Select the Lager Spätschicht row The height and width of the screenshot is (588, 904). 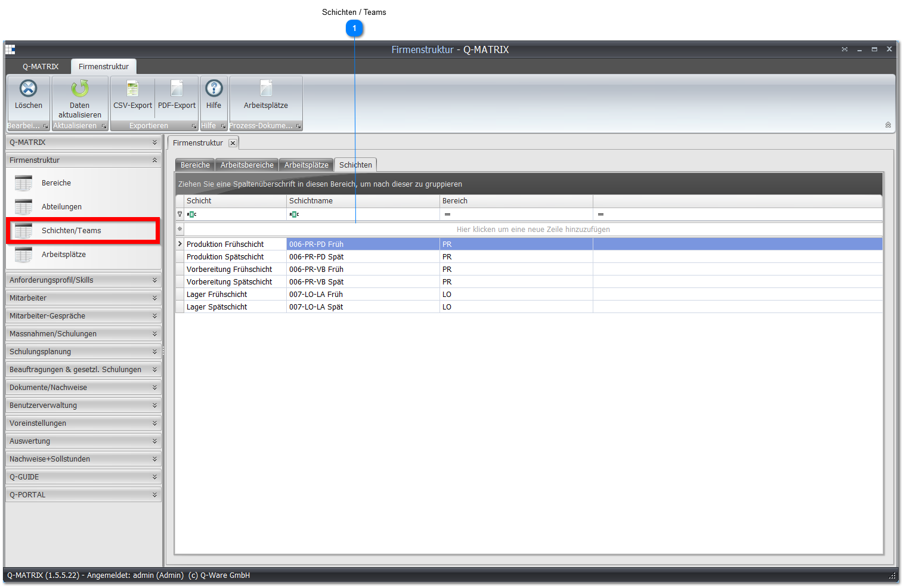point(529,307)
